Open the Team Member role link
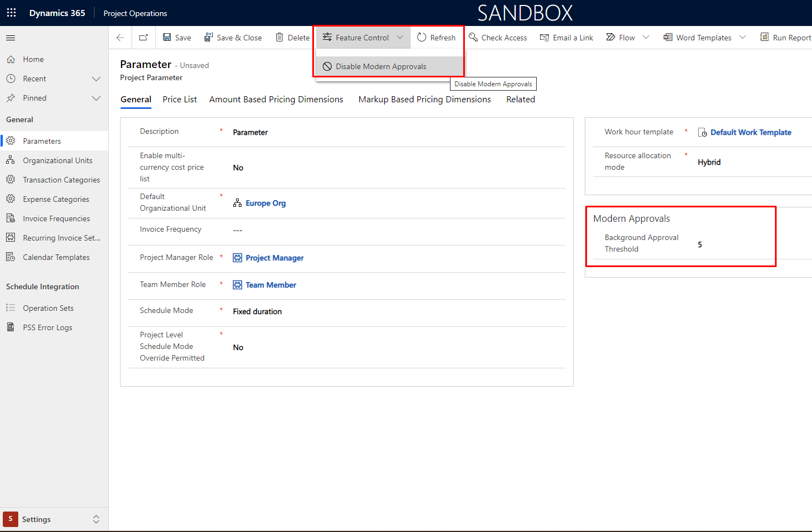The image size is (812, 532). pos(271,285)
